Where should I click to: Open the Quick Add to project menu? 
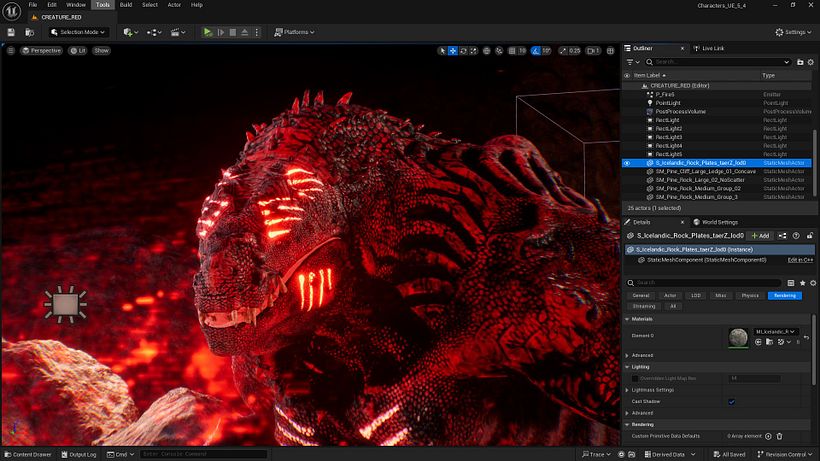pyautogui.click(x=130, y=32)
